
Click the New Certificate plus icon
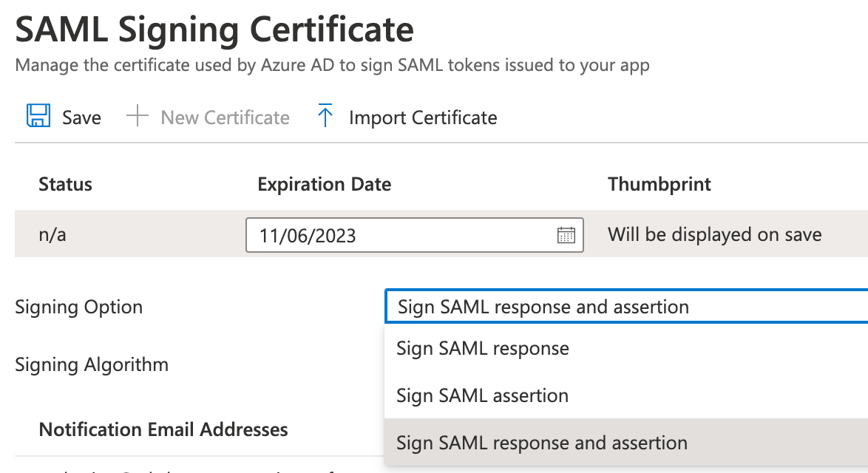(138, 117)
